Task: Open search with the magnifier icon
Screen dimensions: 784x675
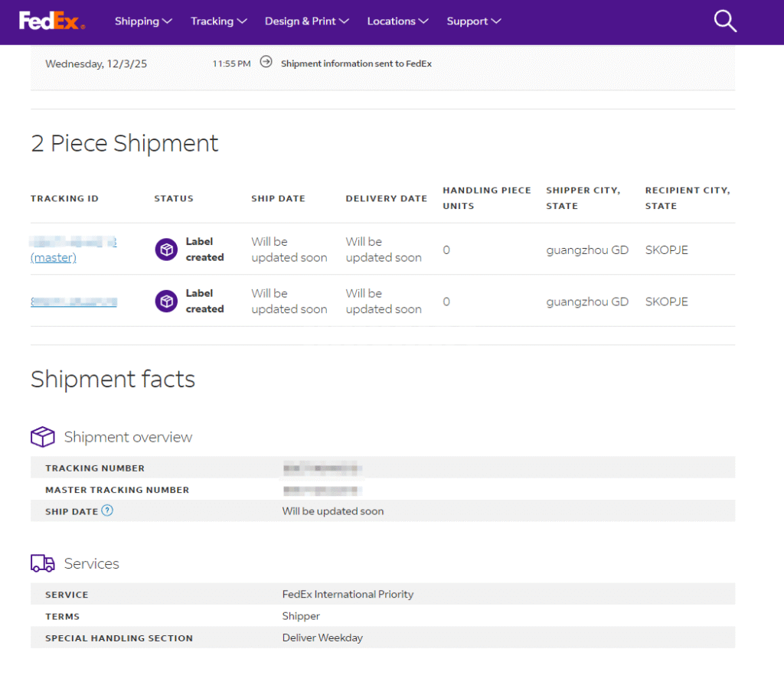Action: tap(724, 21)
